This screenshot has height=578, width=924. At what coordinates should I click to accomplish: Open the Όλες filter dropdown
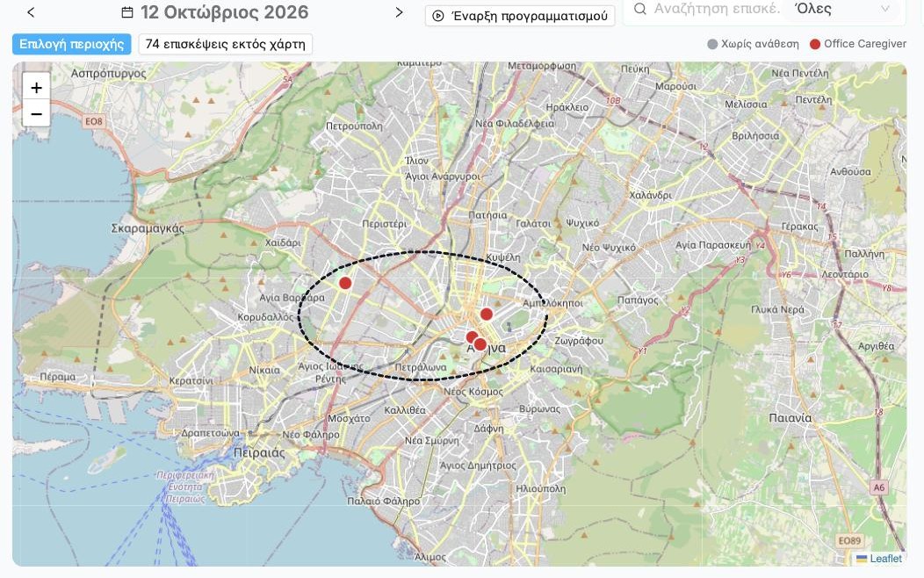point(842,9)
